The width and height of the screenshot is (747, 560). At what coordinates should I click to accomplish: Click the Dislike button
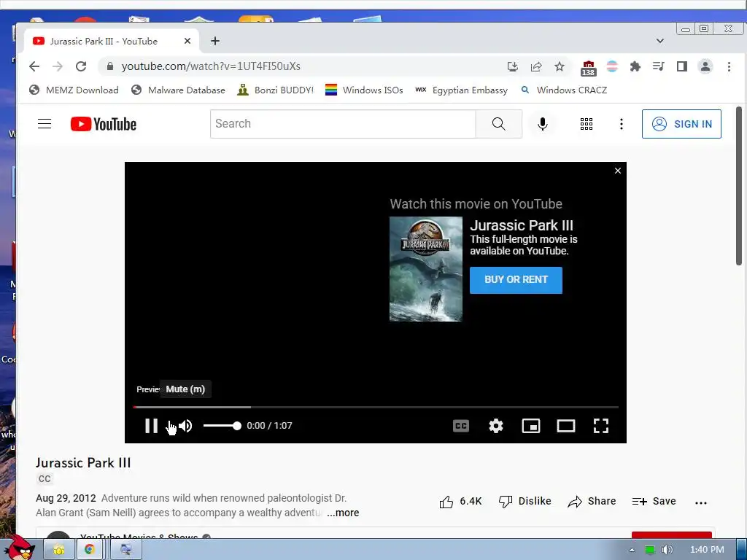525,502
